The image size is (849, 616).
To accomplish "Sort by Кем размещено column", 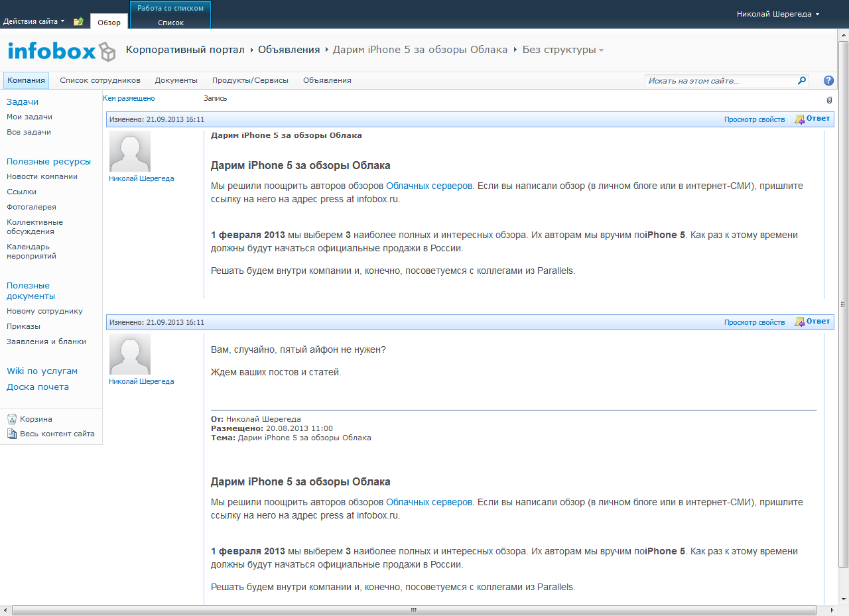I will tap(129, 98).
